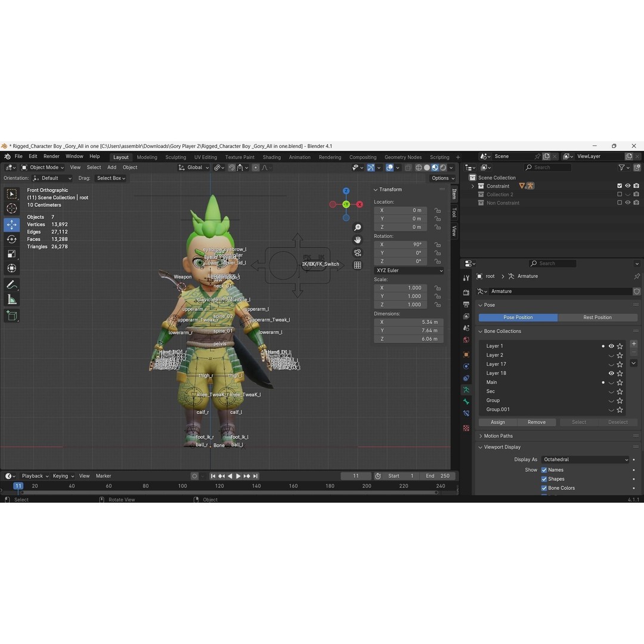The width and height of the screenshot is (644, 644).
Task: Toggle pin icon in properties header
Action: point(637,277)
